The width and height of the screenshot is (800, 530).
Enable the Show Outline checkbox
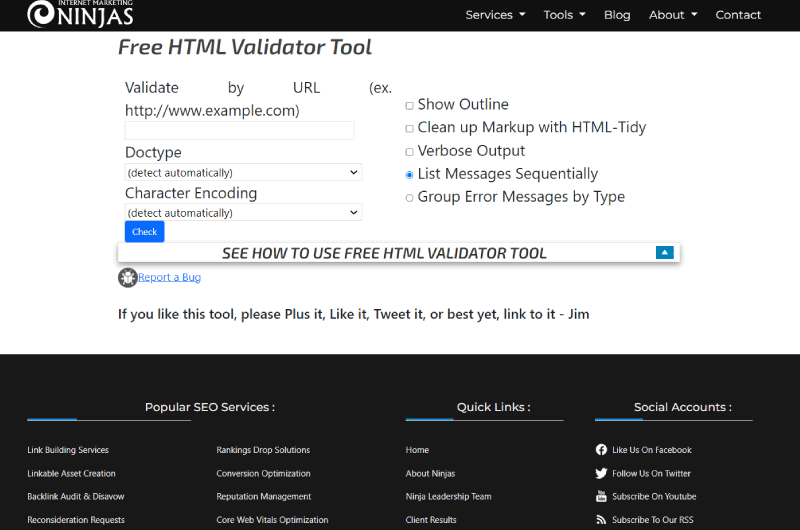(x=409, y=106)
